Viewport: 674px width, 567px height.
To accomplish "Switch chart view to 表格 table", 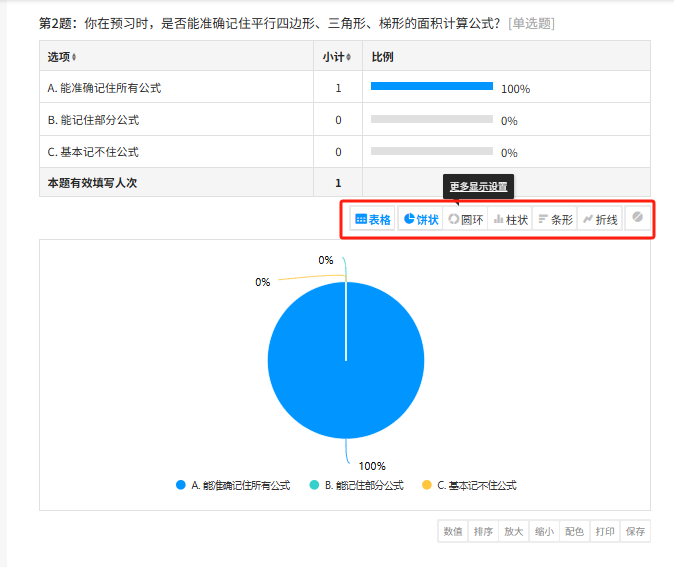I will (372, 219).
